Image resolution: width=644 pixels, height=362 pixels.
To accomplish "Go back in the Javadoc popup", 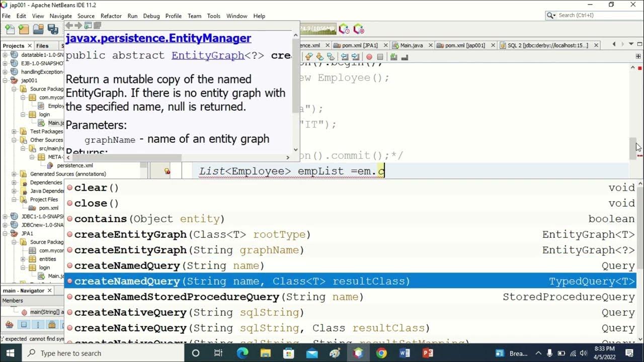I will tap(69, 25).
